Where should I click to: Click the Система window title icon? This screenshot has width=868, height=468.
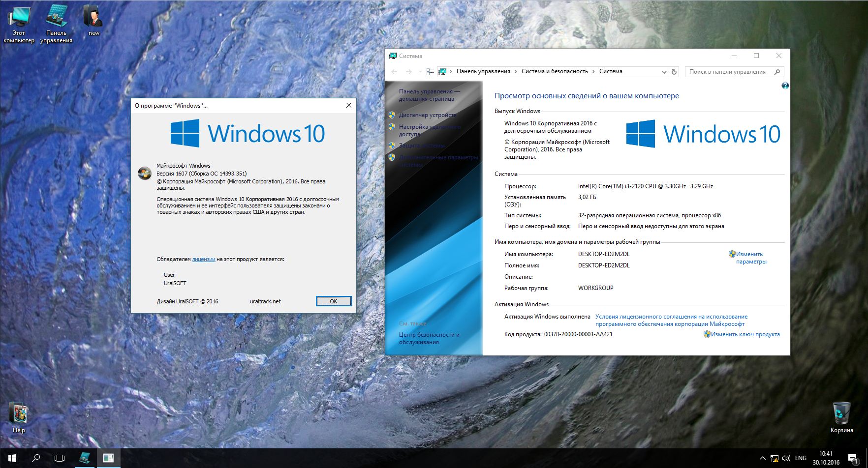[x=392, y=56]
